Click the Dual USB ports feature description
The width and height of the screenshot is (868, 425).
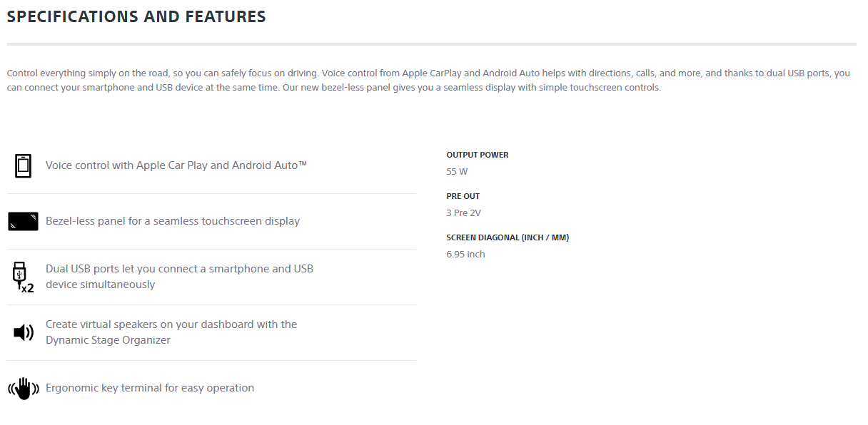pos(179,277)
